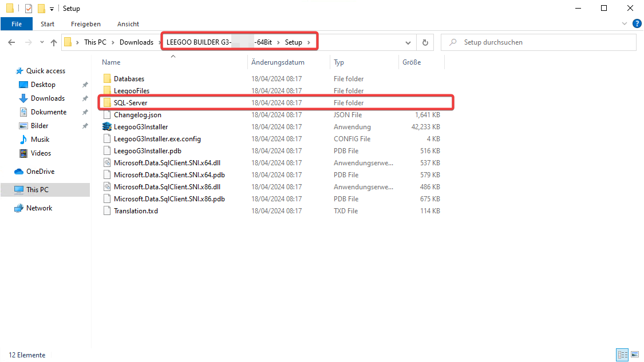Click the Videos filmstrip icon
644x362 pixels.
(x=23, y=153)
